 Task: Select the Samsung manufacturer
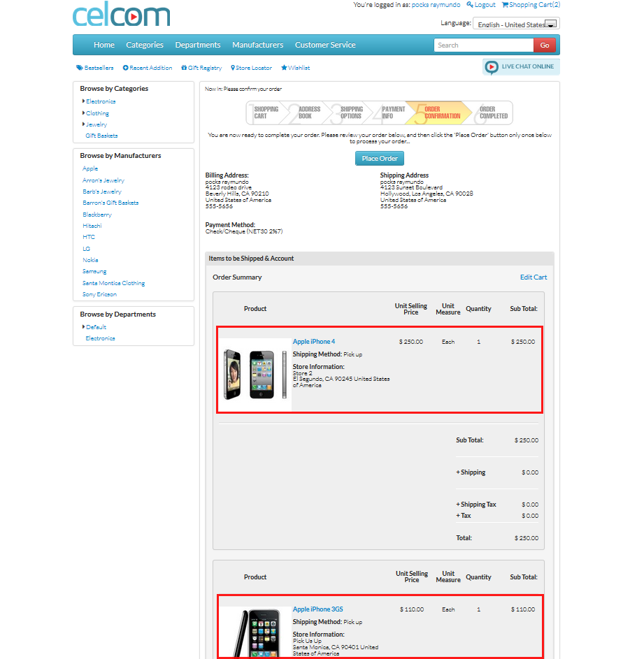click(x=94, y=272)
